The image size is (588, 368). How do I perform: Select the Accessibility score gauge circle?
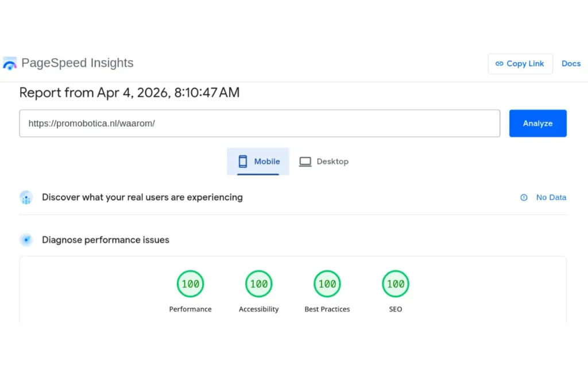pyautogui.click(x=258, y=283)
